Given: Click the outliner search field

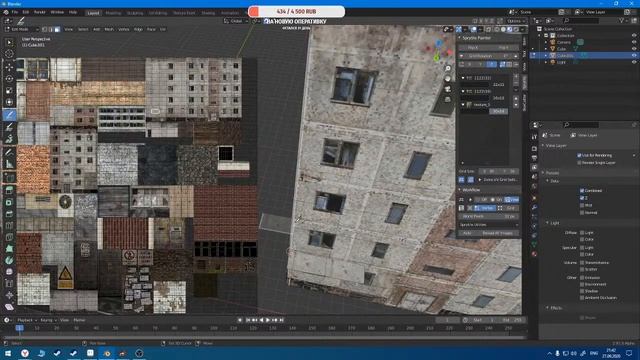Looking at the screenshot, I should 581,20.
